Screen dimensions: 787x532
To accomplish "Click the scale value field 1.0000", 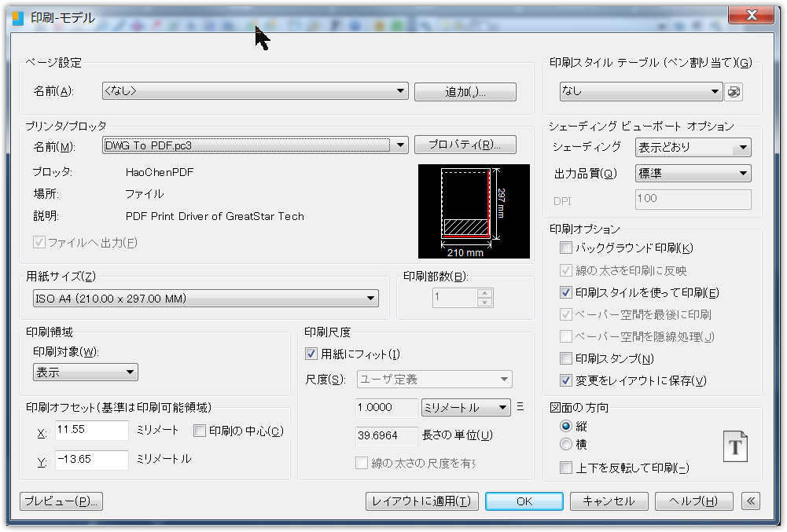I will pyautogui.click(x=387, y=408).
